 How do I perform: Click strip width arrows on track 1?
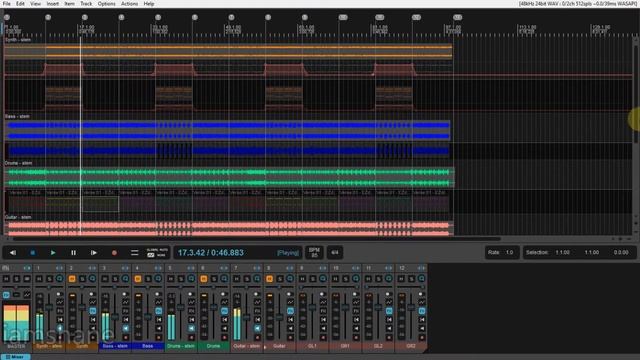click(x=59, y=268)
